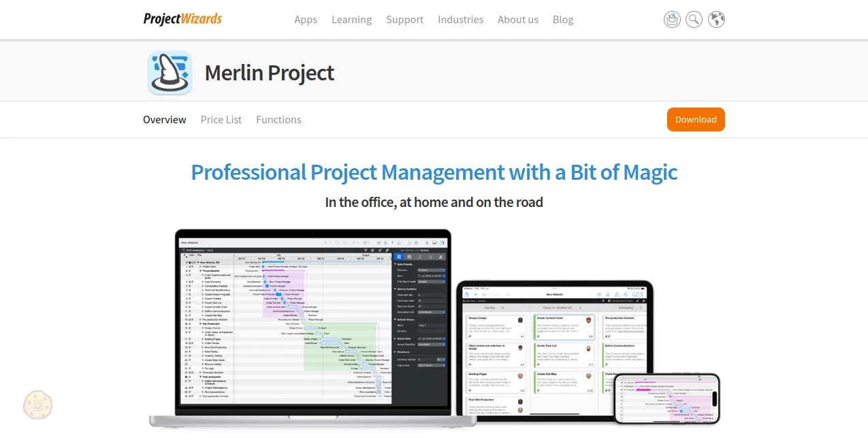Click the search magnifier icon

click(x=694, y=19)
